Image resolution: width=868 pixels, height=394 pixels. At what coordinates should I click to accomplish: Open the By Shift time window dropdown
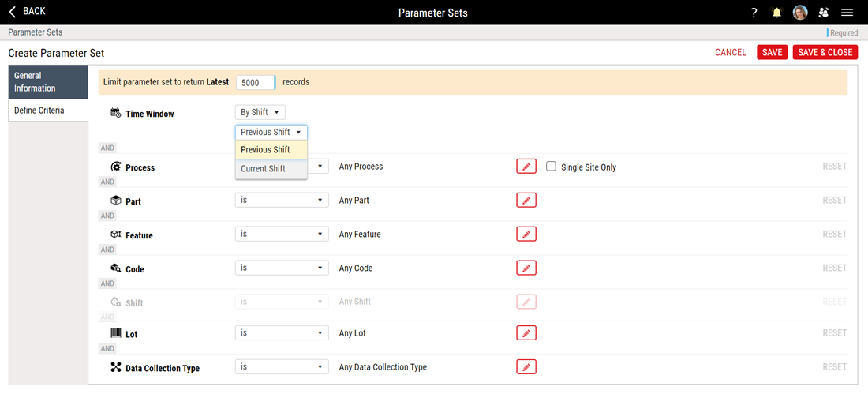[260, 112]
